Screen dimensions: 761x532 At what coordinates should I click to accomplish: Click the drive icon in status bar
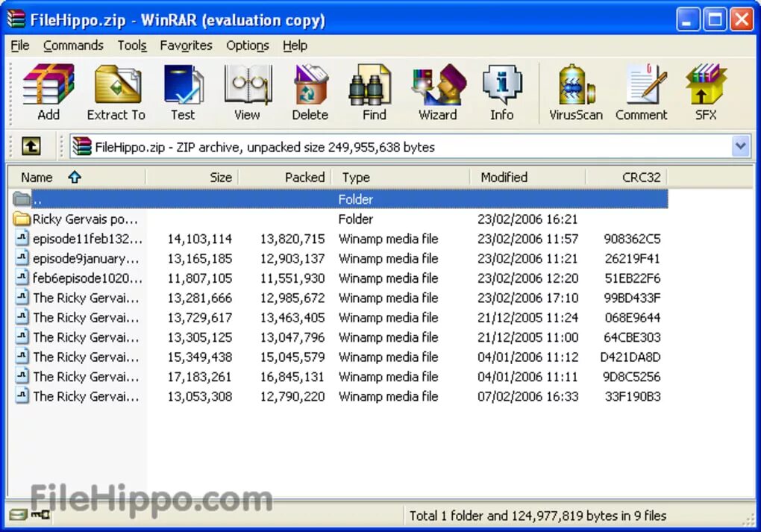point(17,515)
